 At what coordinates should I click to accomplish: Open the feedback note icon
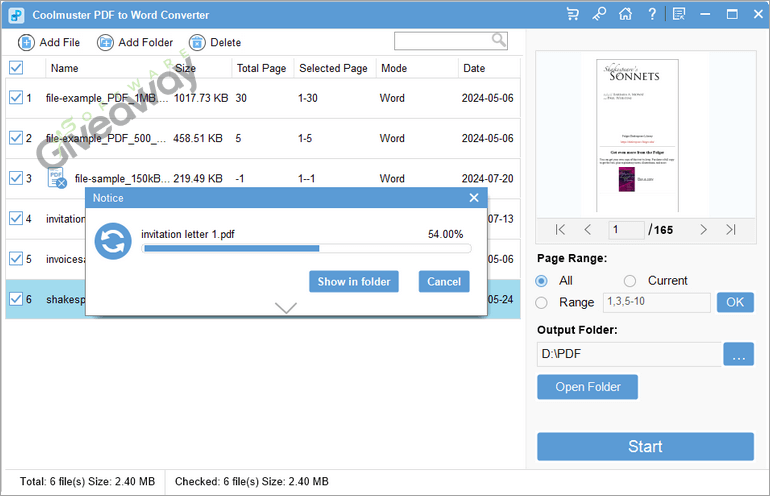coord(679,14)
